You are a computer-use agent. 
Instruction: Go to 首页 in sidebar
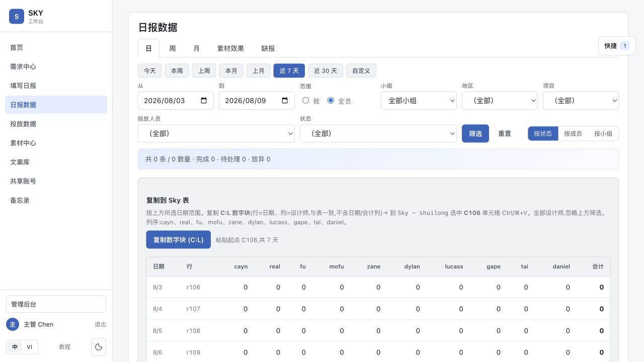(x=56, y=48)
